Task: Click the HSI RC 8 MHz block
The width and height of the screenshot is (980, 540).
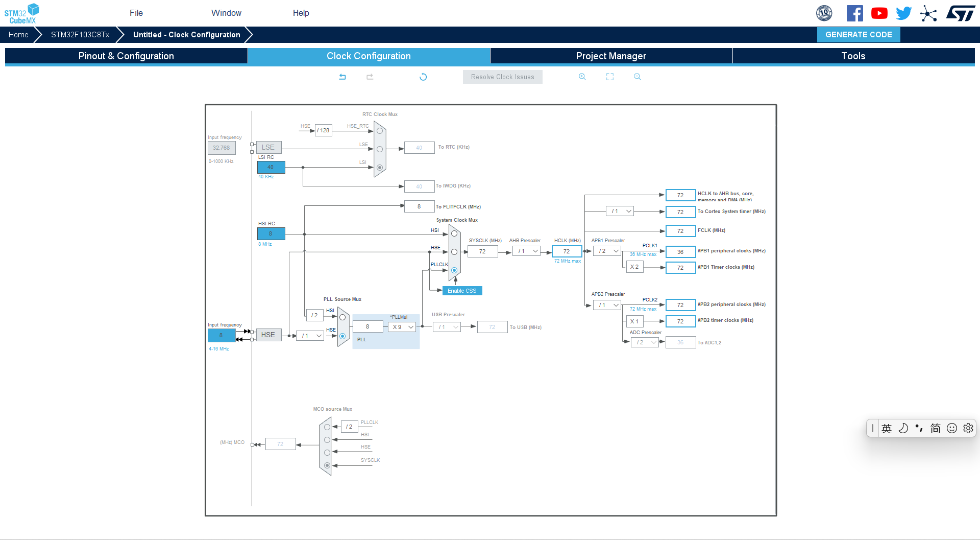Action: [x=271, y=234]
